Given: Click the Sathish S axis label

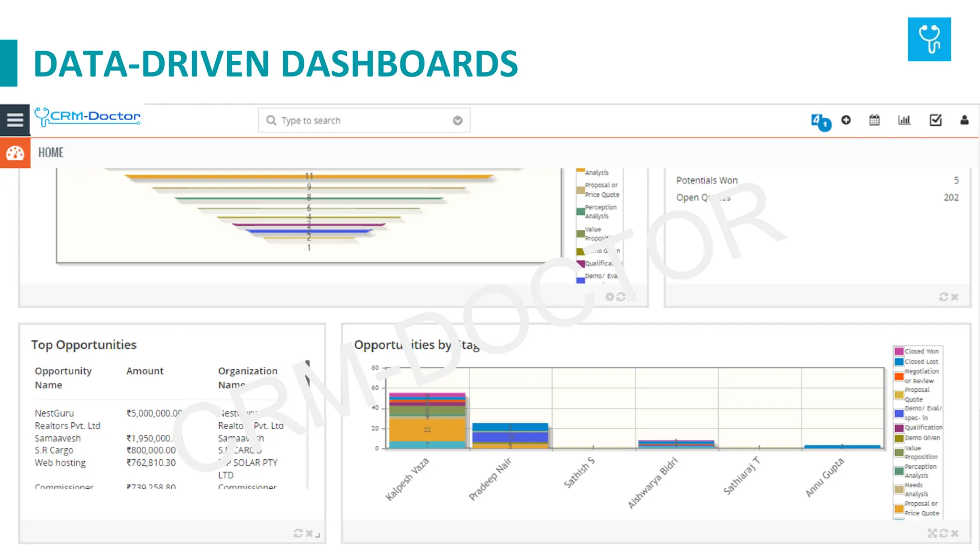Looking at the screenshot, I should [579, 473].
